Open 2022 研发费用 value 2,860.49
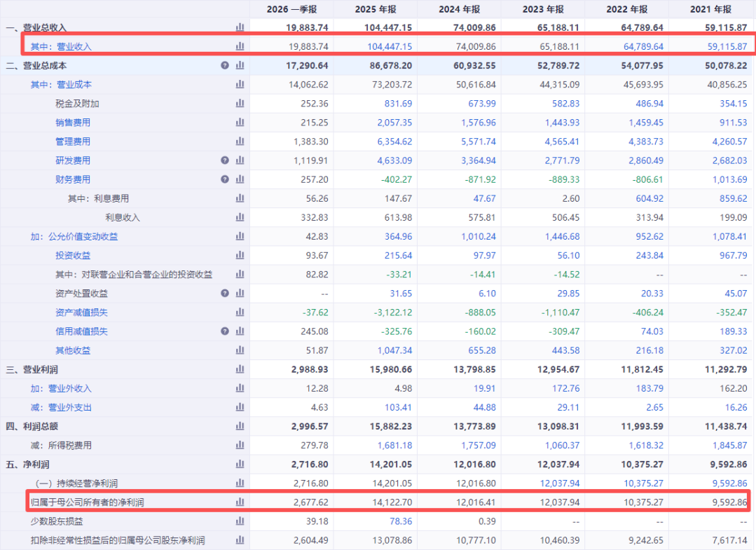Viewport: 756px width, 550px height. 646,160
